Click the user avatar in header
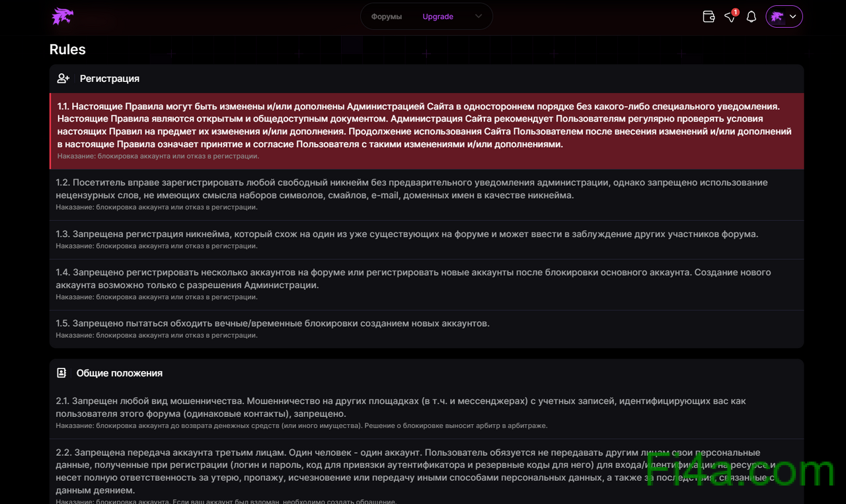Viewport: 846px width, 504px height. point(777,17)
